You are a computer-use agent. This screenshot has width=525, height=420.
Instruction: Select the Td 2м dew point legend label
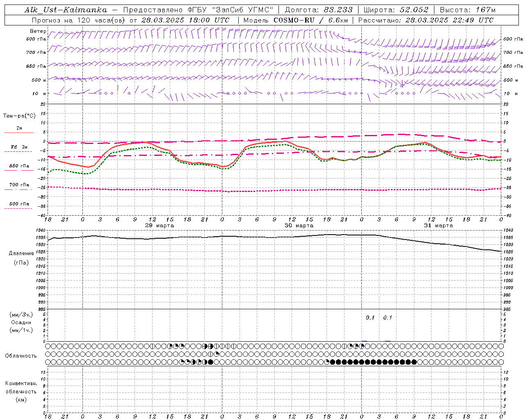tap(19, 147)
